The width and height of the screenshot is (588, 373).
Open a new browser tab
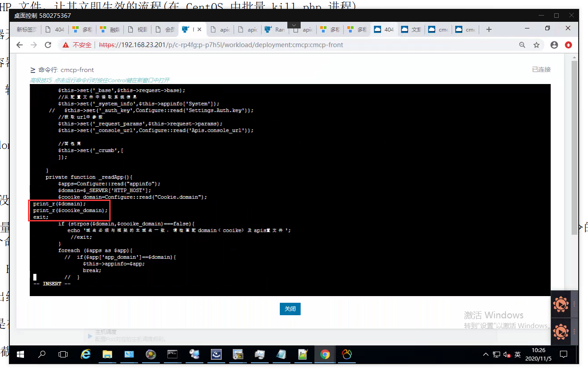tap(489, 30)
